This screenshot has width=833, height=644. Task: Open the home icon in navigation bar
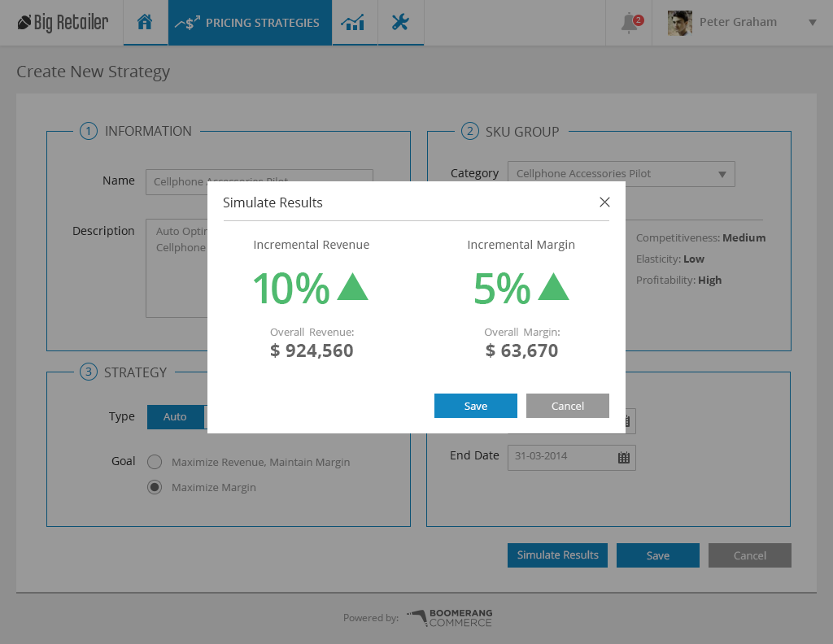145,22
